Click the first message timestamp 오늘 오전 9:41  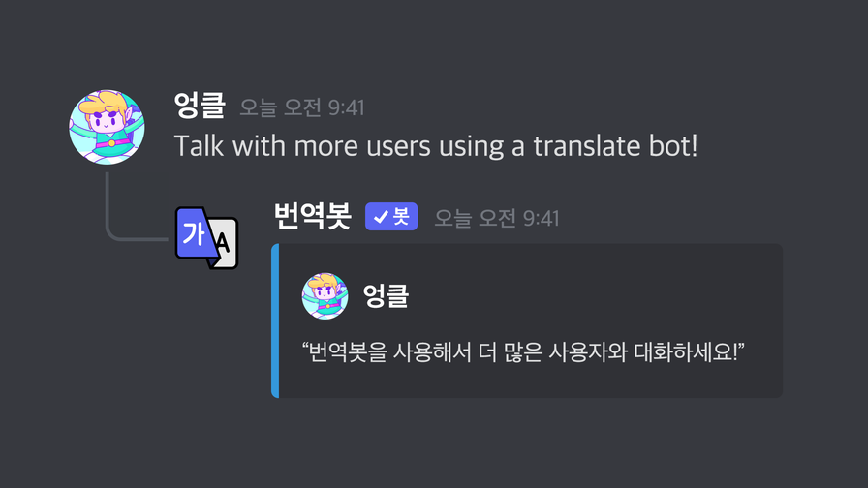302,107
